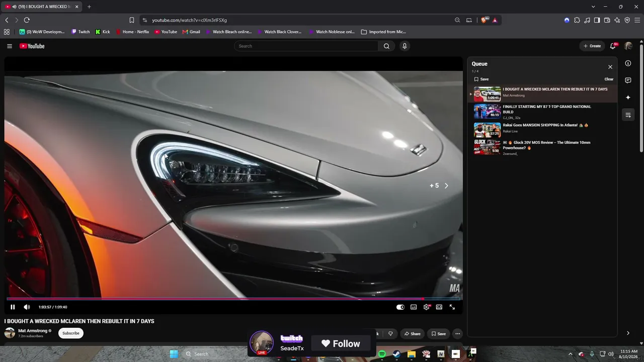This screenshot has width=644, height=362.
Task: Play the 87 T-Top Grand National video
Action: point(543,112)
